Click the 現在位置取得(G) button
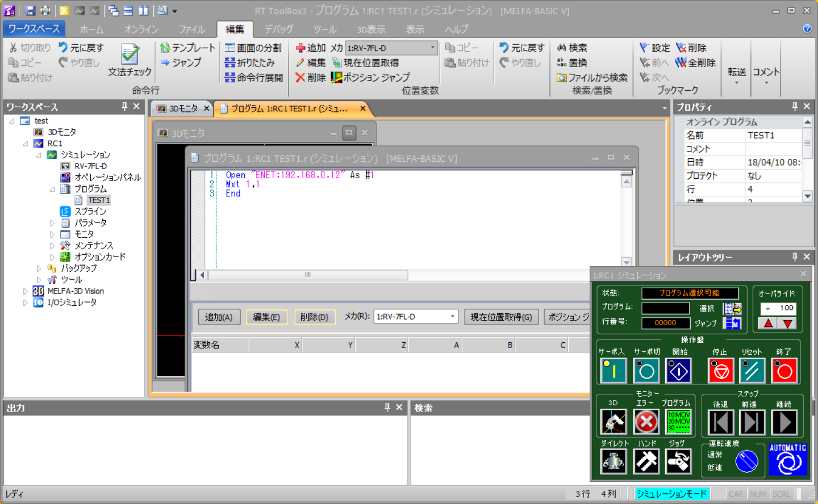Screen dimensions: 818x504 pyautogui.click(x=501, y=317)
